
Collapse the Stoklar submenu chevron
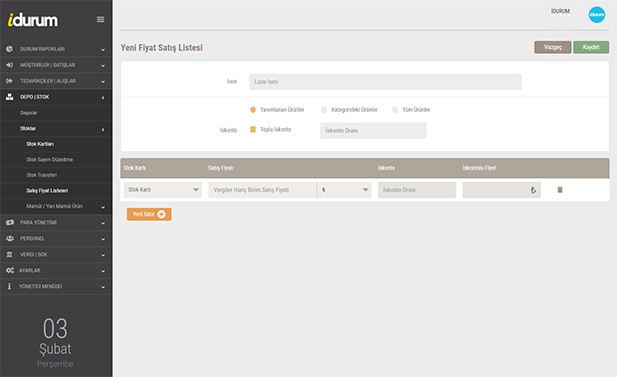coord(103,129)
